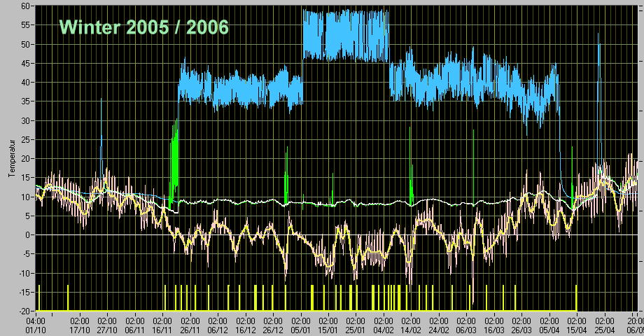Select the 06/03 date on time axis

(x=466, y=329)
